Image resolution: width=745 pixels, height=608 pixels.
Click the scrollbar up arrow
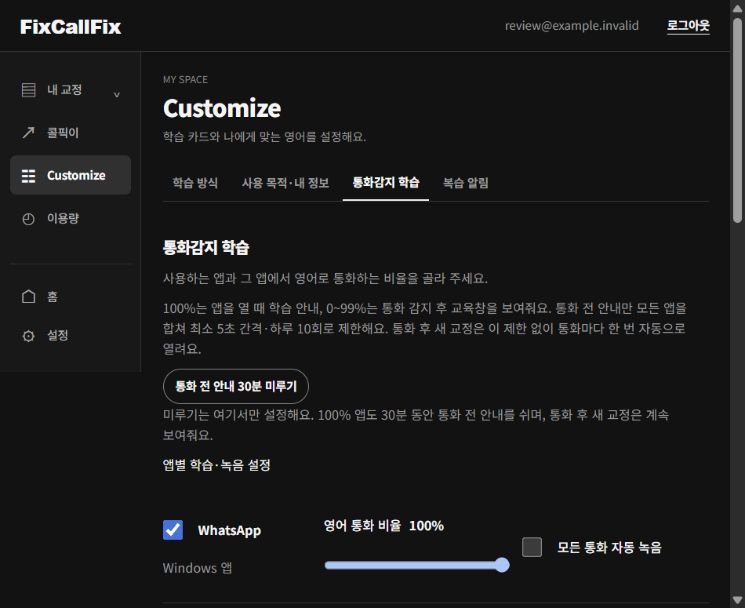point(737,8)
